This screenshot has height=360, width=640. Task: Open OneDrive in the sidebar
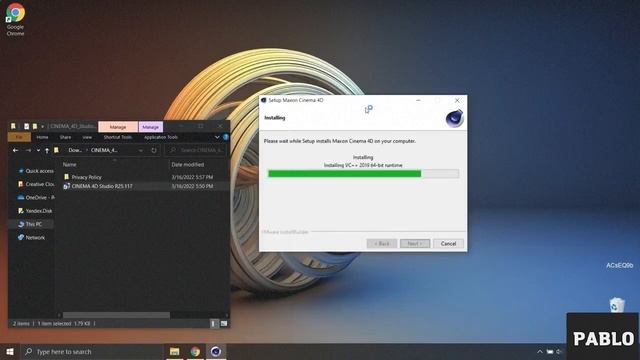(x=36, y=198)
